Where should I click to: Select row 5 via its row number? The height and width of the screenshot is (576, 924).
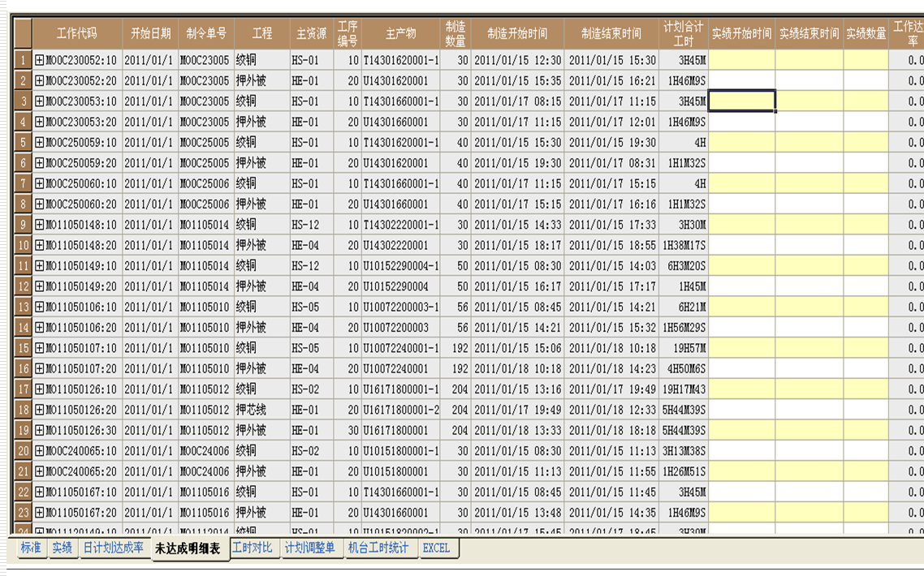coord(24,142)
